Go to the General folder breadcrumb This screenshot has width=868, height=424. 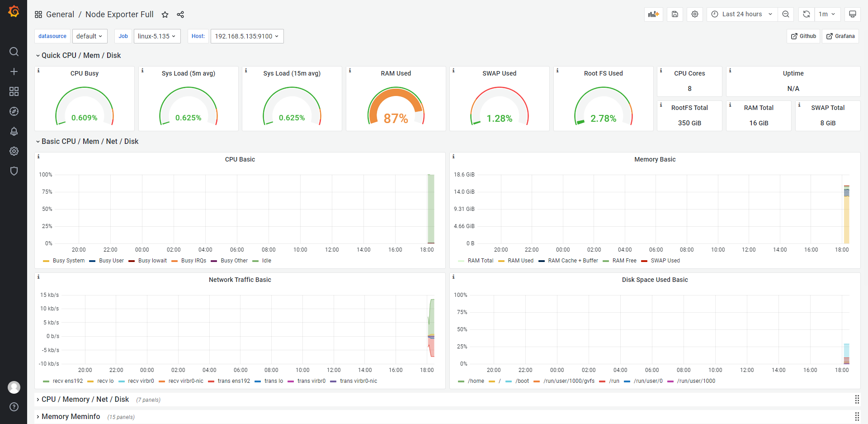point(60,14)
